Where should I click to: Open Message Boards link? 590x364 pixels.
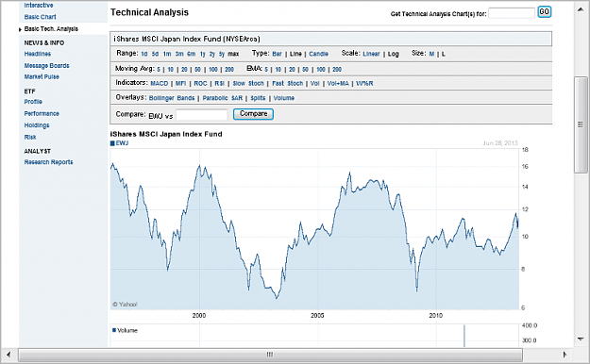point(46,66)
